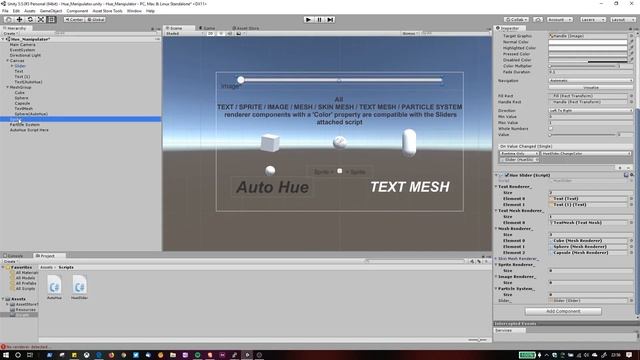Click the Add Component button
Screen dimensions: 640x360
coord(563,311)
